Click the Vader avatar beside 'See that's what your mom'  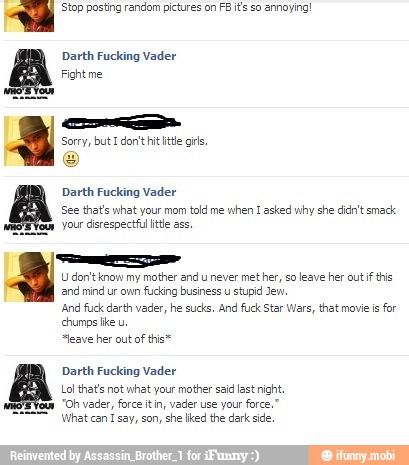(x=29, y=210)
